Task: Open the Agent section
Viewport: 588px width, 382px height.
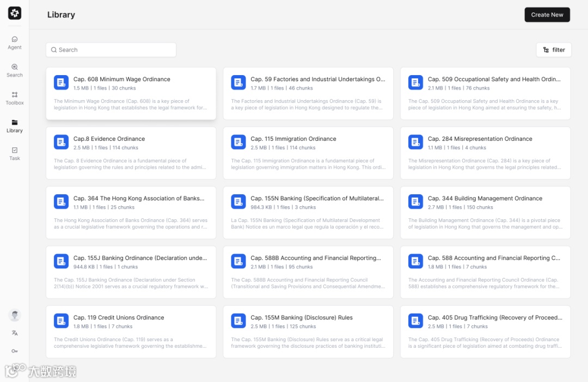Action: pos(15,43)
